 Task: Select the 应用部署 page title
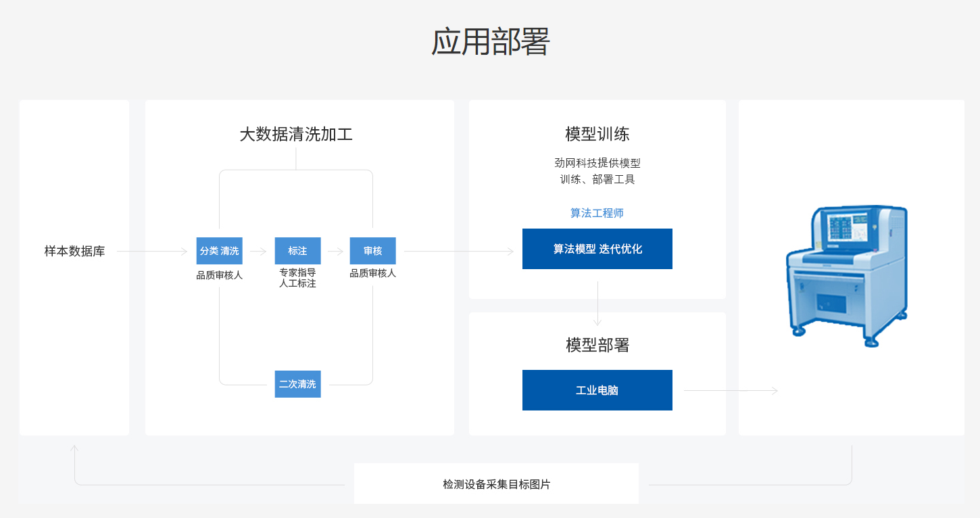pyautogui.click(x=490, y=41)
